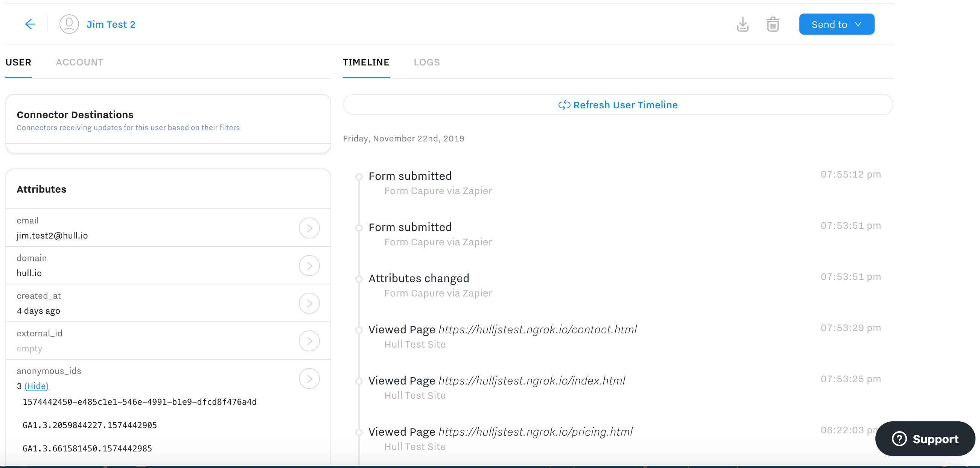
Task: Switch to the LOGS tab
Action: (x=427, y=62)
